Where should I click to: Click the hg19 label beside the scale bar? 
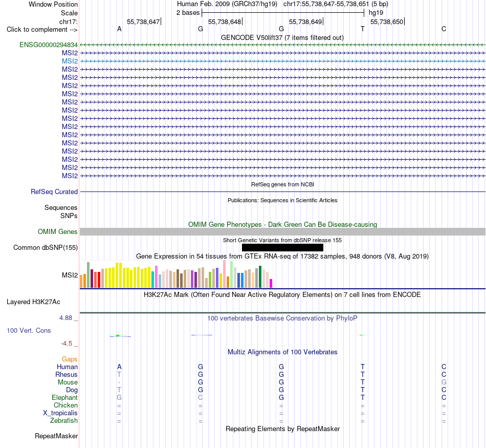[375, 13]
